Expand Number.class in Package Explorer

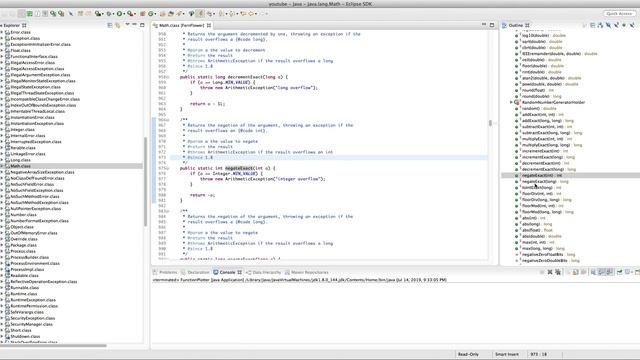click(2, 215)
